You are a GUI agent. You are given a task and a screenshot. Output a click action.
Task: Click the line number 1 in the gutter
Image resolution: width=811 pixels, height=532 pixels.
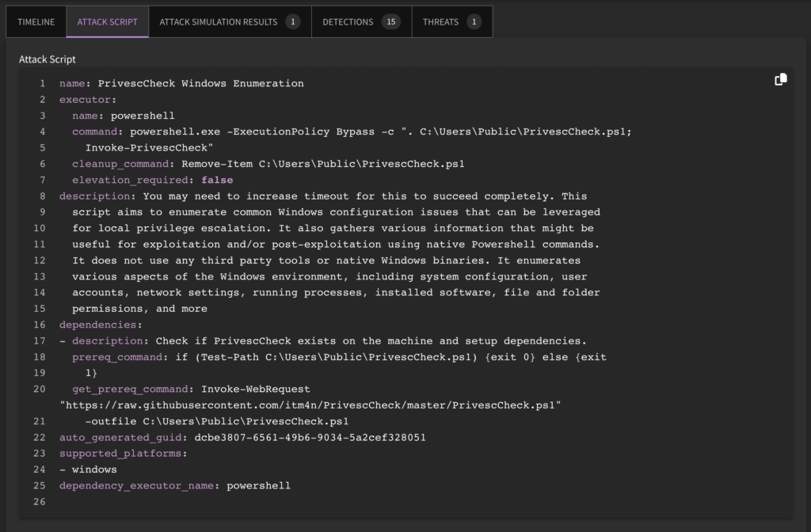(43, 84)
